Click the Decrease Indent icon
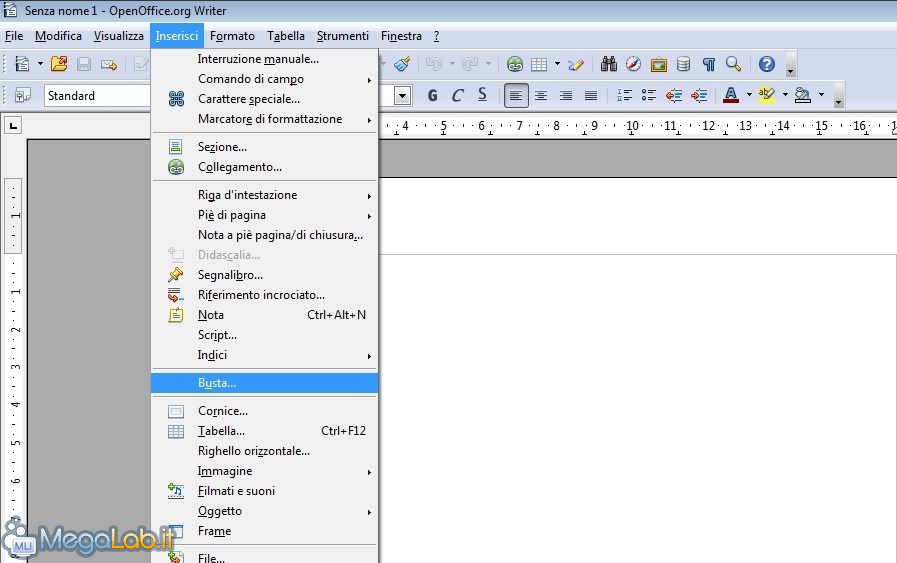Screen dimensions: 897x563 coord(674,95)
